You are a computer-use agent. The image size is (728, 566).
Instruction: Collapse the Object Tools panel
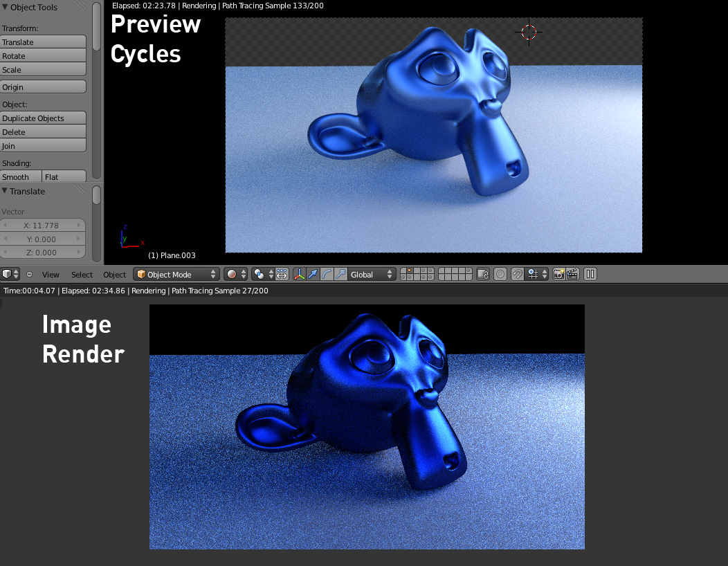5,7
